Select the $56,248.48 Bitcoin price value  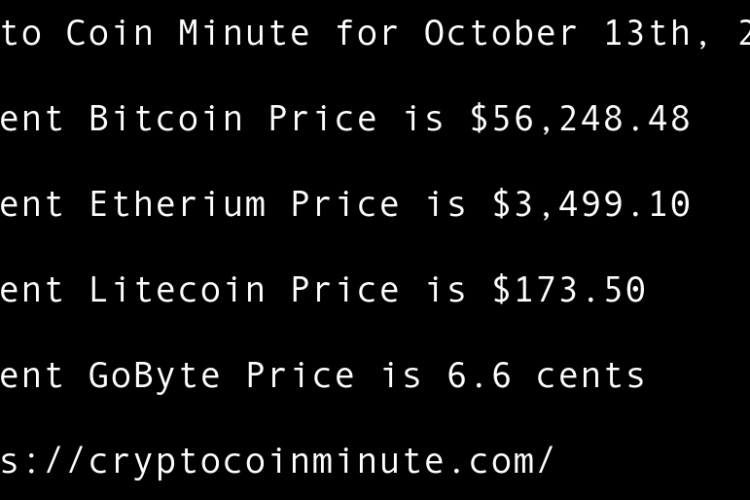(x=580, y=119)
